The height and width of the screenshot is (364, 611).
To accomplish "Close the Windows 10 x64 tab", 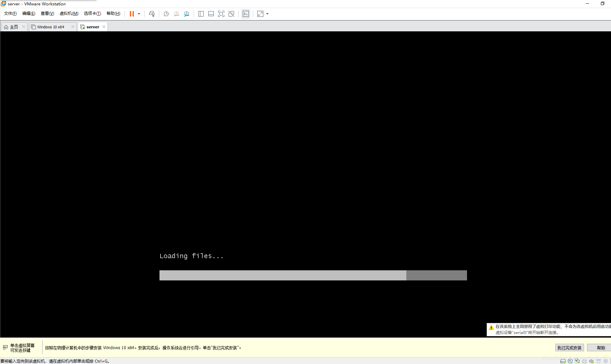I will click(x=73, y=27).
